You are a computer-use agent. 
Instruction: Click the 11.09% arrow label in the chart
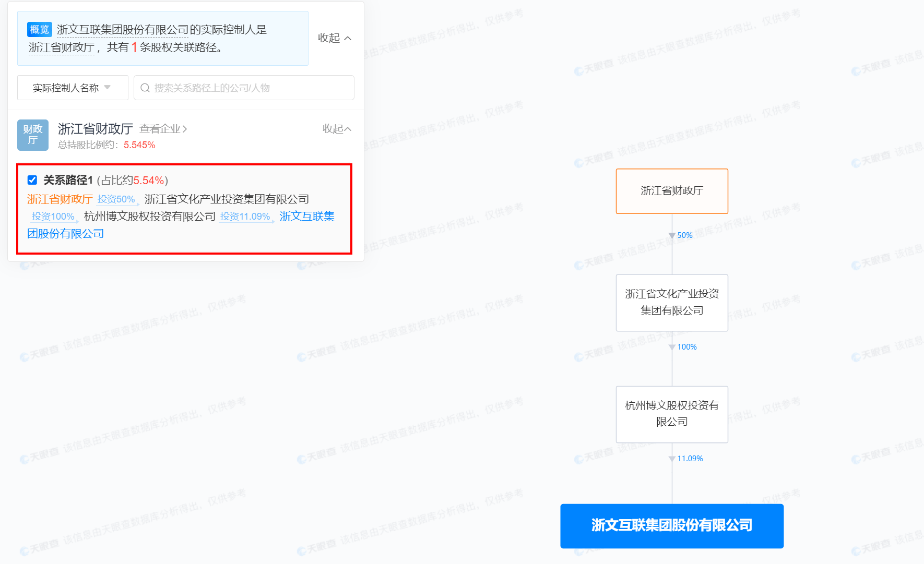click(x=690, y=459)
